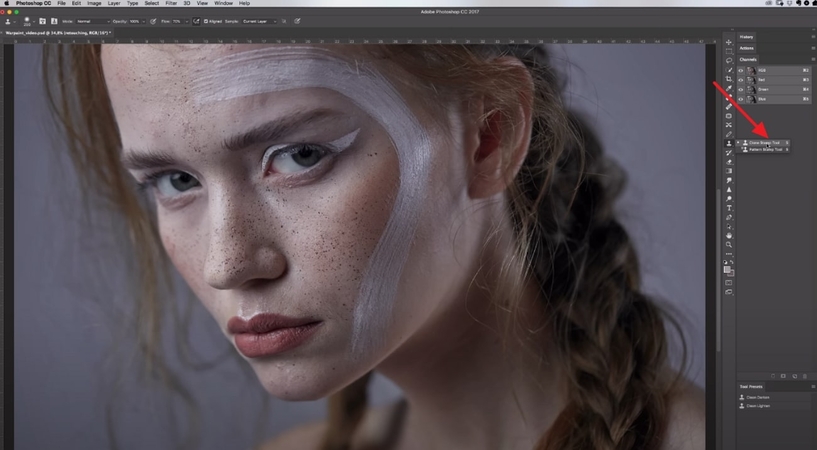Screen dimensions: 817x450
Task: Select the Dodge tool
Action: coord(729,199)
